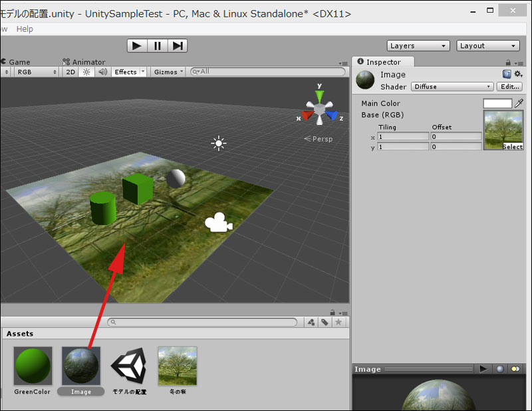532x411 pixels.
Task: Open the Help menu
Action: (x=25, y=29)
